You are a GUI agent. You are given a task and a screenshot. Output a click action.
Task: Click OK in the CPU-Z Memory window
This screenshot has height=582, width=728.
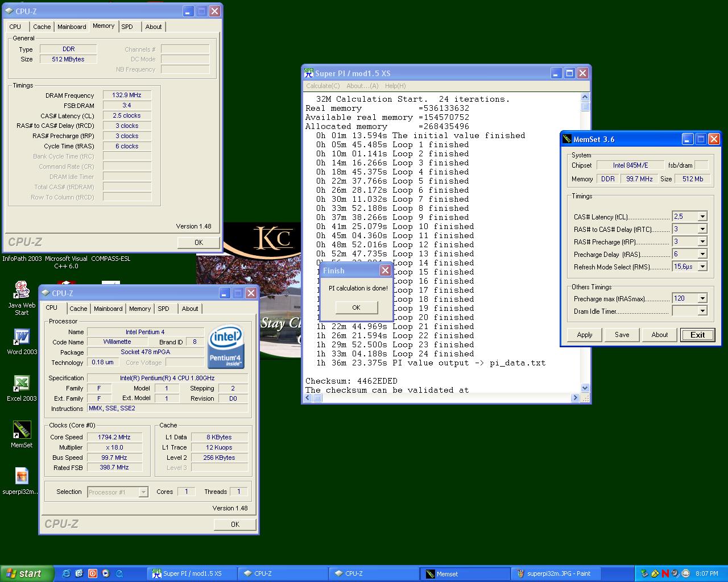tap(198, 242)
